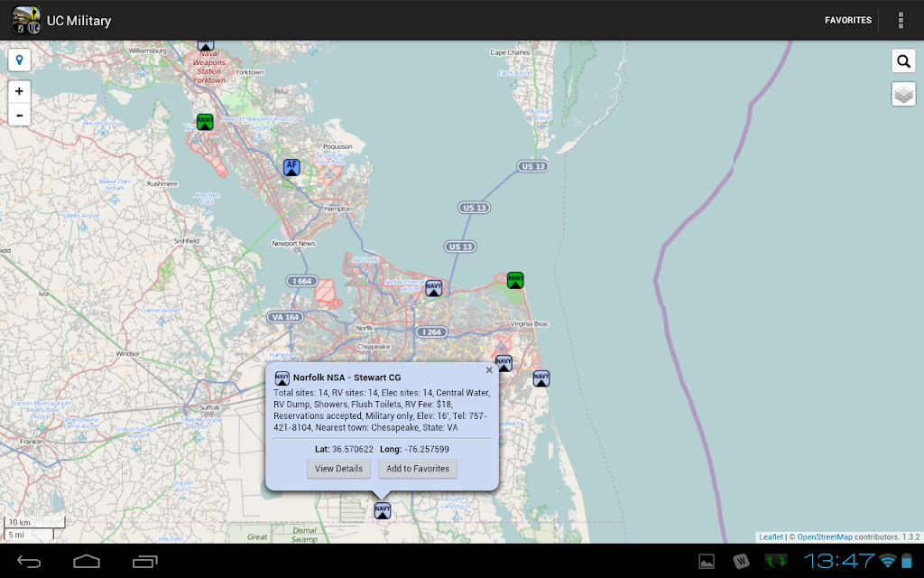The height and width of the screenshot is (578, 924).
Task: Open the OpenStreetMap attribution link
Action: pos(825,536)
